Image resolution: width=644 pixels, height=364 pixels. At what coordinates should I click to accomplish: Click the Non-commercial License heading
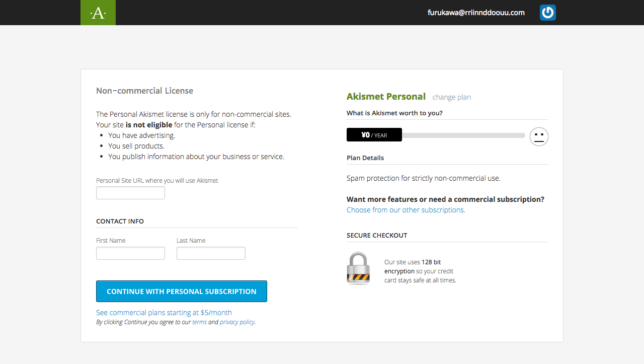tap(145, 91)
